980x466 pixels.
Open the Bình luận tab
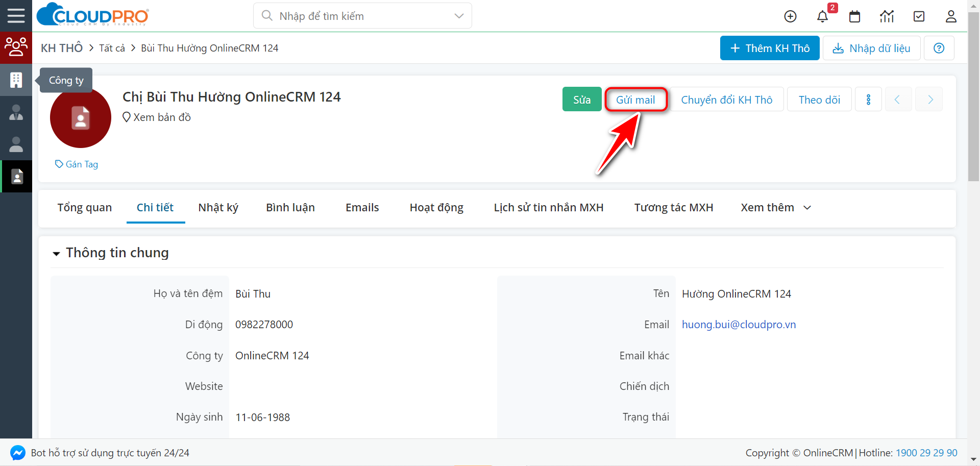coord(290,208)
